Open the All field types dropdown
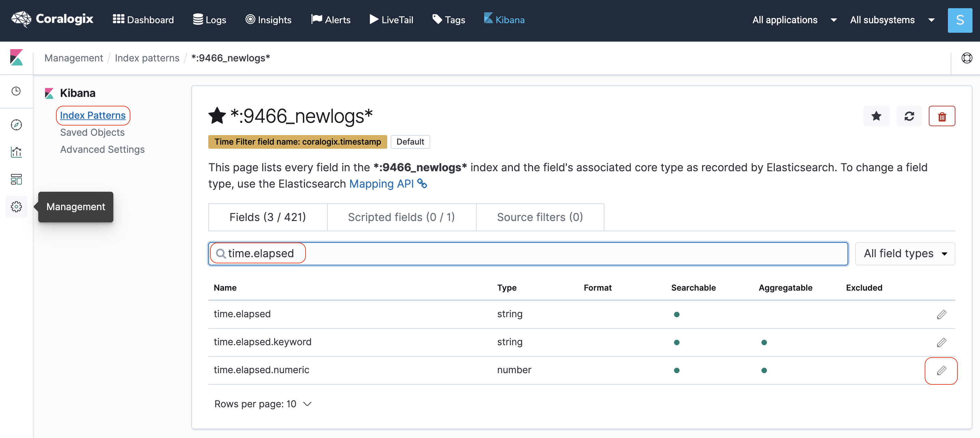This screenshot has height=438, width=980. tap(905, 253)
